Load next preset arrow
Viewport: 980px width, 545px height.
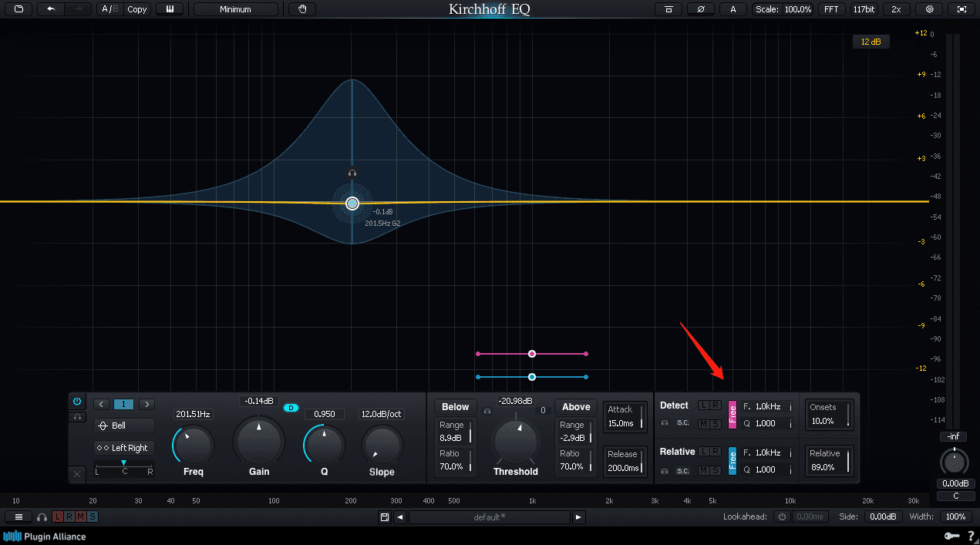coord(579,516)
